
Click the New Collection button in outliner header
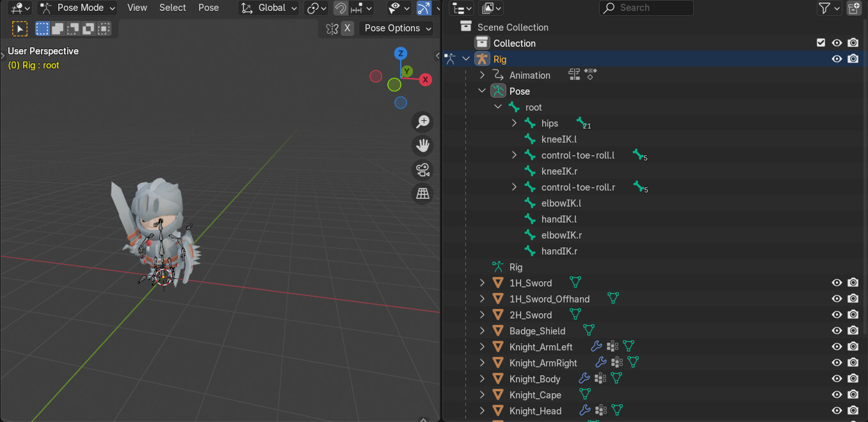854,8
